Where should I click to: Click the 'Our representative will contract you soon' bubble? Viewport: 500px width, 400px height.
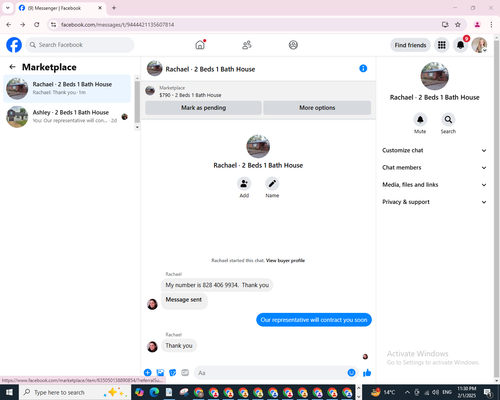click(x=314, y=320)
